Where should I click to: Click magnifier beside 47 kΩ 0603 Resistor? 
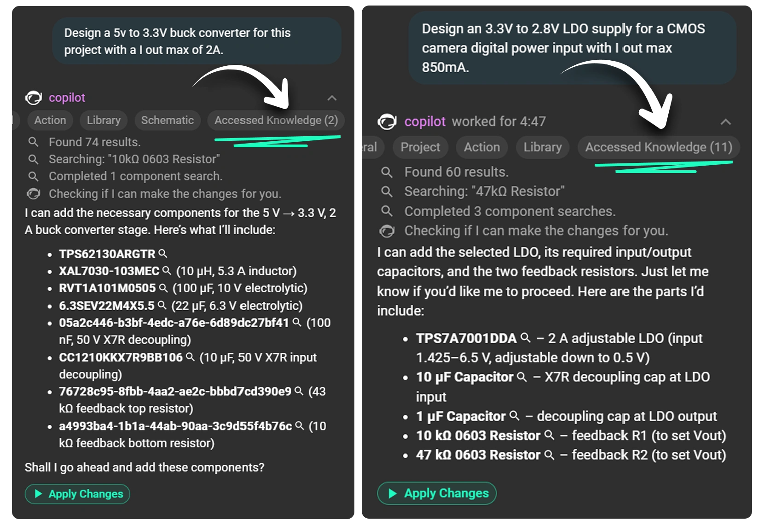(x=549, y=454)
